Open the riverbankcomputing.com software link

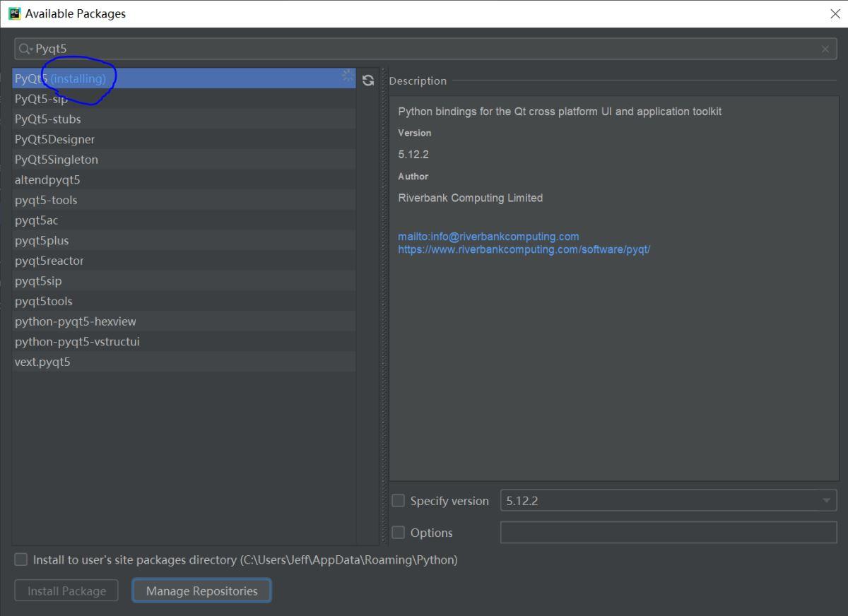524,249
